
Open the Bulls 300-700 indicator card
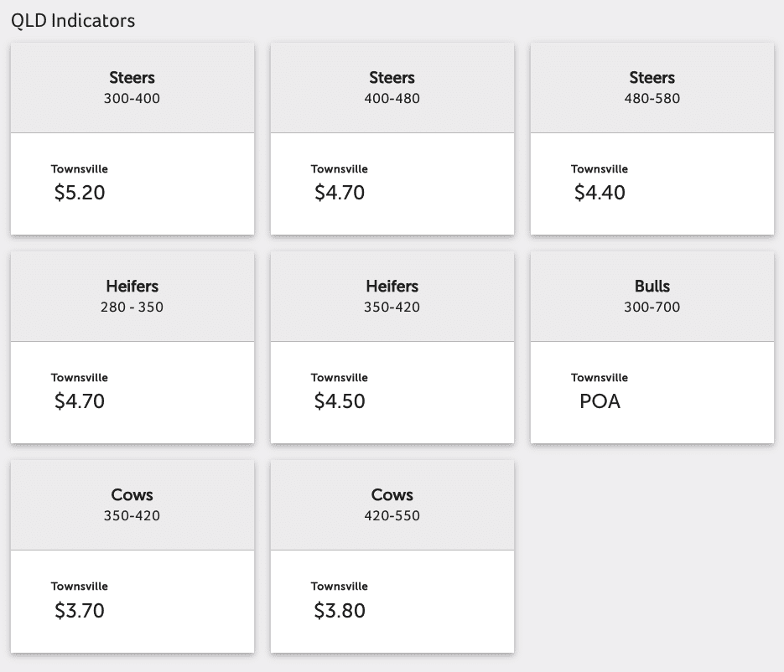pyautogui.click(x=652, y=347)
